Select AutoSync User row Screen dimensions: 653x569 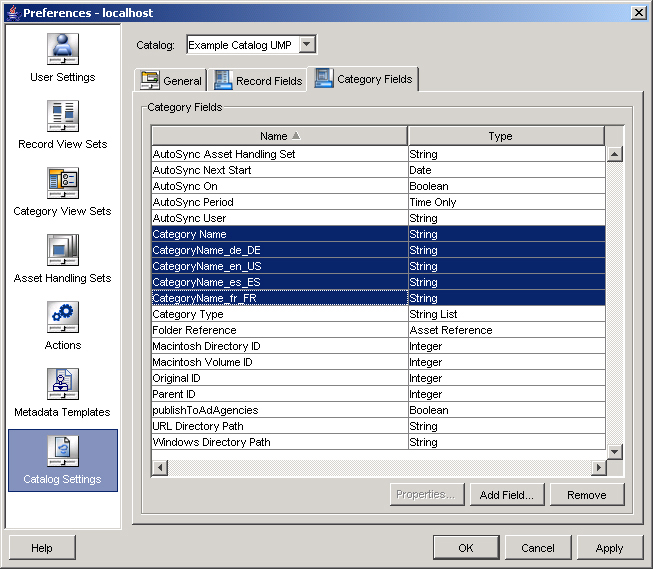pos(378,218)
